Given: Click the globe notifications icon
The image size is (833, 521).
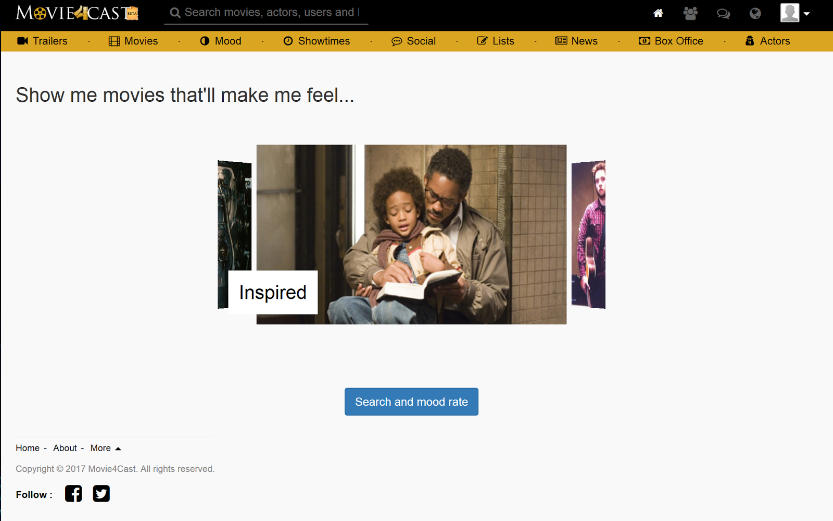Looking at the screenshot, I should [755, 13].
